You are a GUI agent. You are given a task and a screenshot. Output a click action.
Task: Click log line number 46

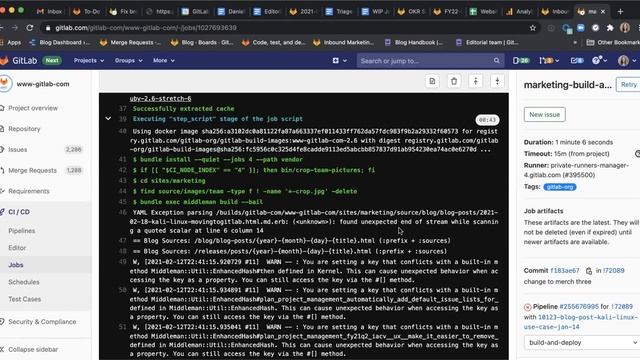click(x=122, y=213)
